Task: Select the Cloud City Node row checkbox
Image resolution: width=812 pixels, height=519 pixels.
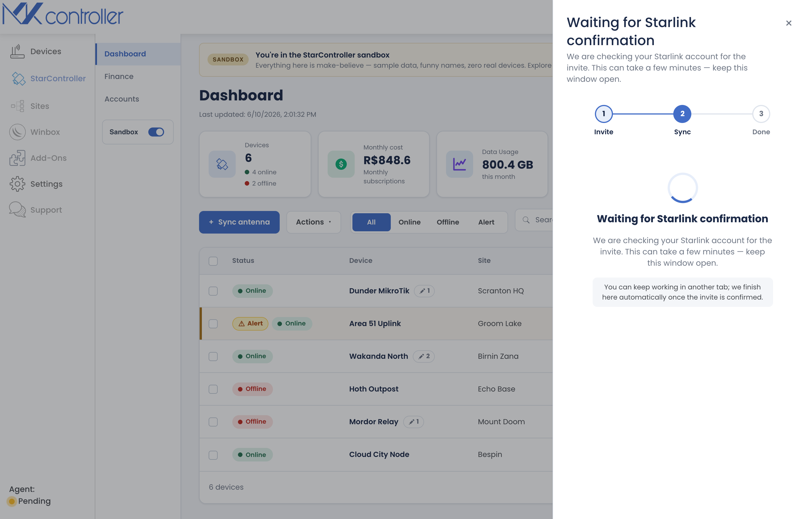Action: 213,455
